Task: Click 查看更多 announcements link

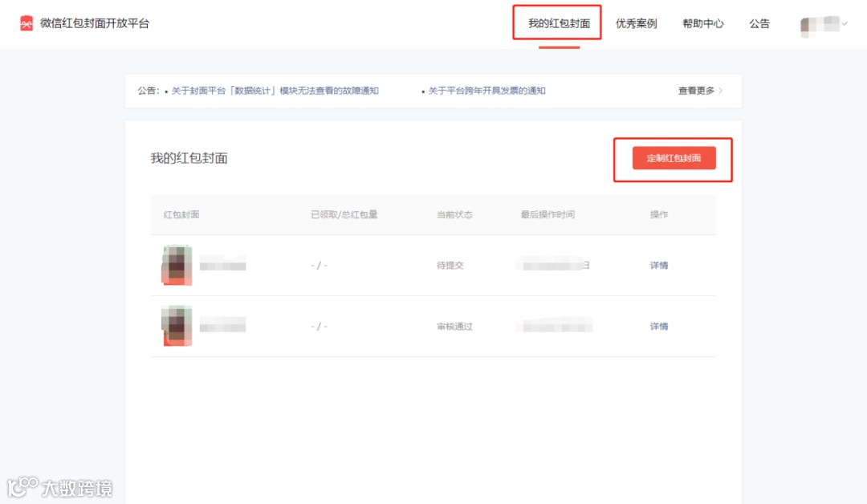Action: tap(700, 91)
